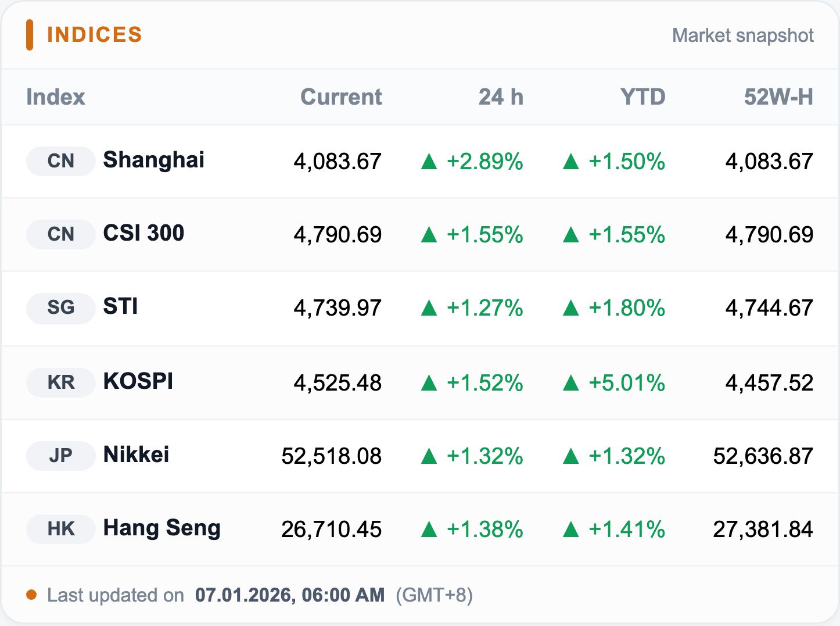Click the KR country badge
Viewport: 840px width, 626px height.
pyautogui.click(x=60, y=382)
